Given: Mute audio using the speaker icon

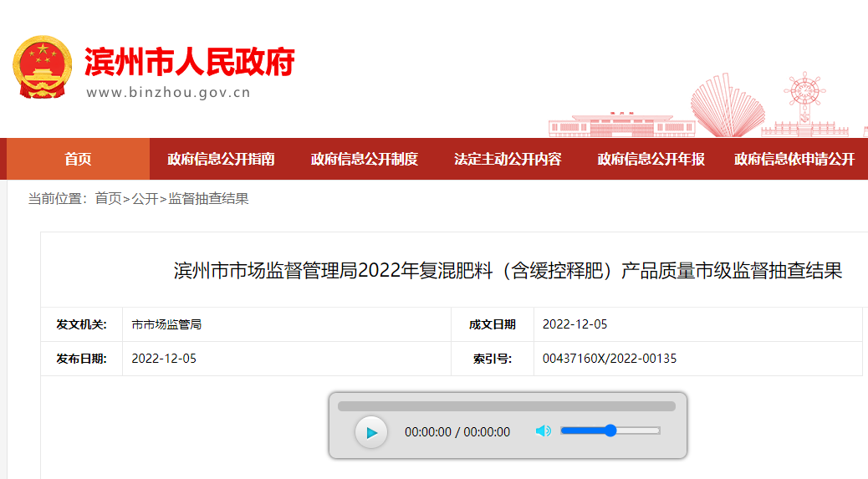Looking at the screenshot, I should (543, 431).
